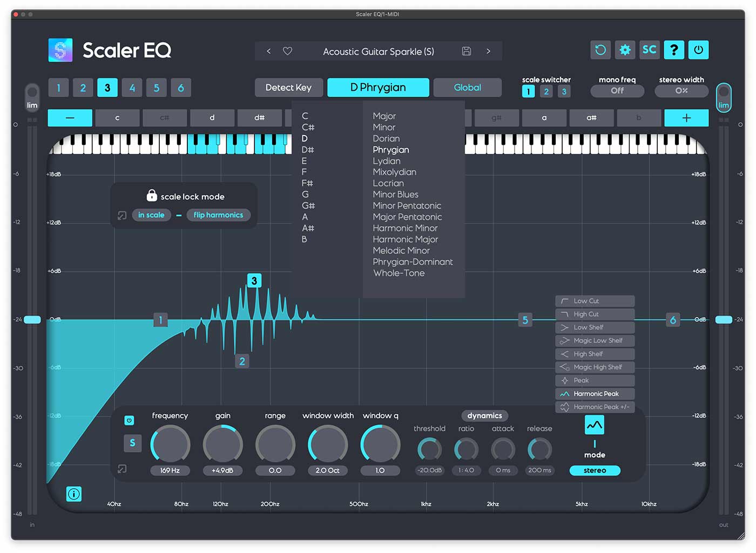Click the Help question mark icon
This screenshot has height=553, width=756.
click(674, 50)
